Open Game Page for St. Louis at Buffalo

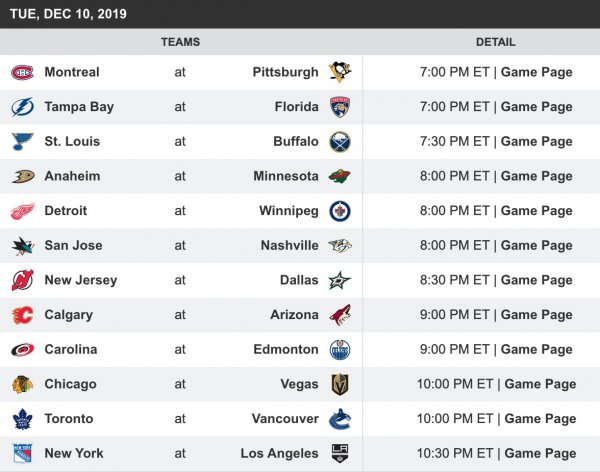pos(537,142)
